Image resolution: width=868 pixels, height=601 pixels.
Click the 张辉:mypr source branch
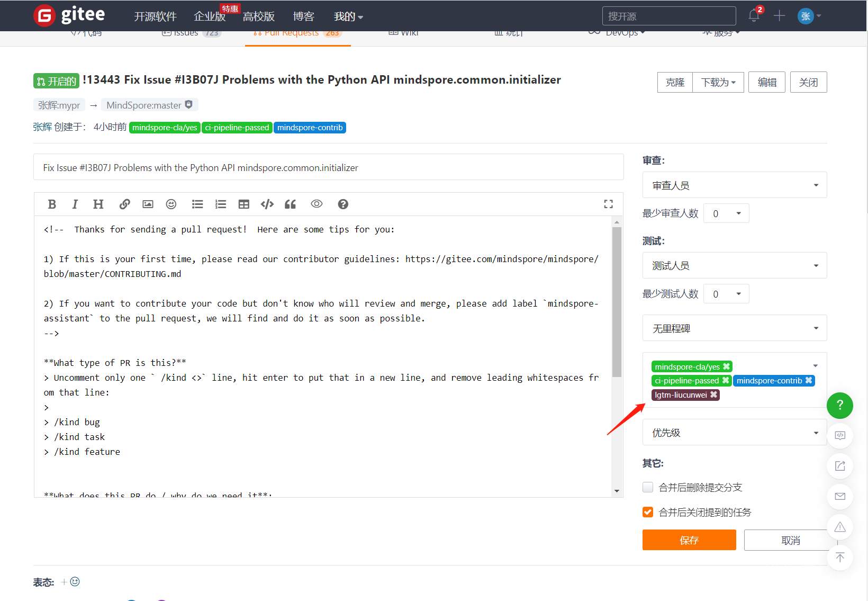[59, 105]
